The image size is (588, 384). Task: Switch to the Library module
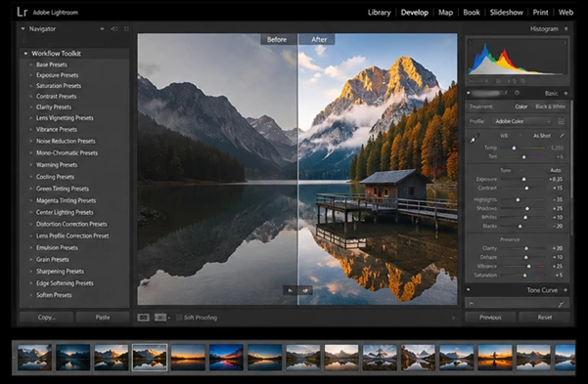tap(379, 13)
